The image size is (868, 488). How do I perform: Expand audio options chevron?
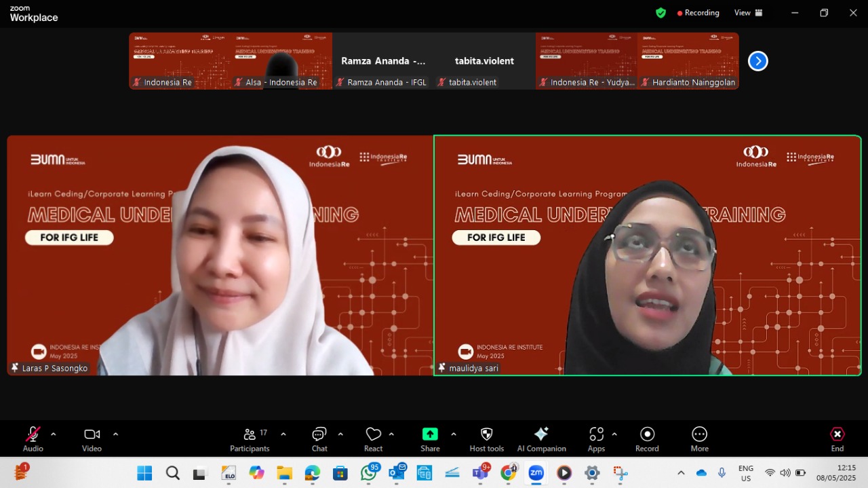click(x=54, y=434)
